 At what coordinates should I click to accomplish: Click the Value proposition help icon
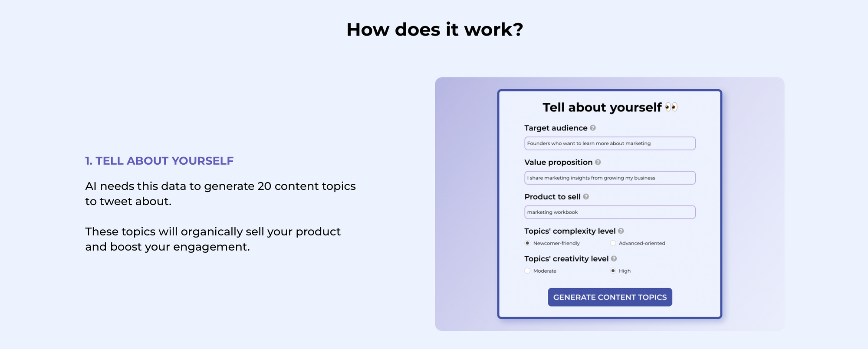tap(598, 162)
